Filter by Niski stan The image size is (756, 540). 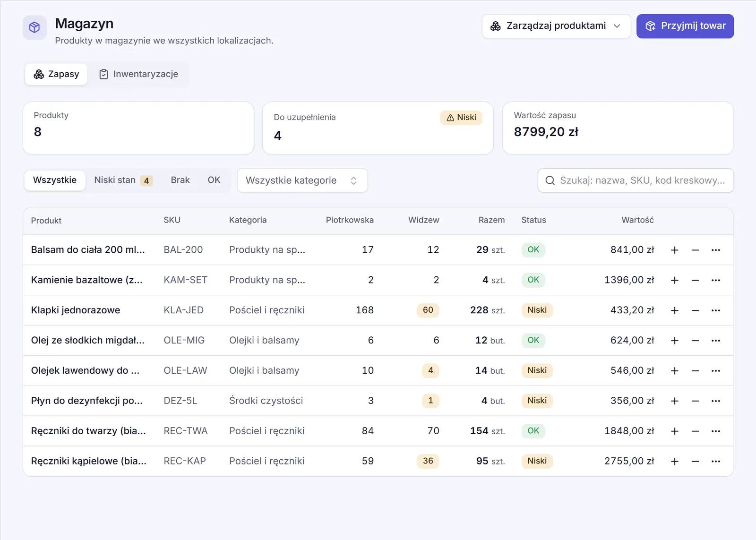(123, 180)
